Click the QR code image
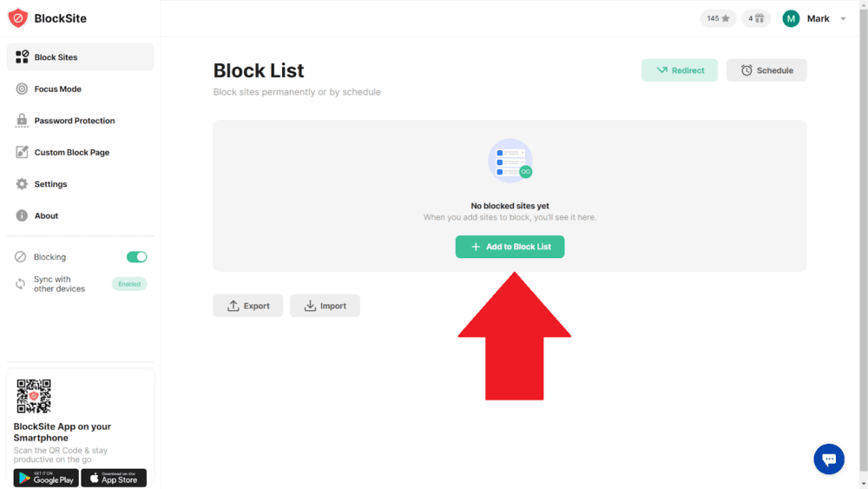 pos(34,396)
